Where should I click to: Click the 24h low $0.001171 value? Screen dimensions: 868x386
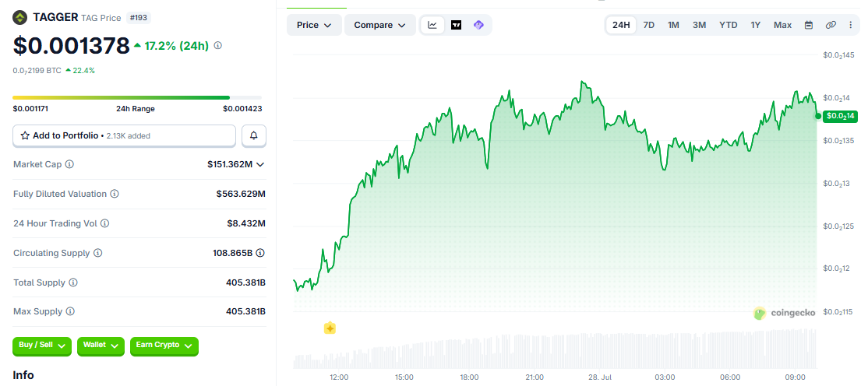[30, 109]
